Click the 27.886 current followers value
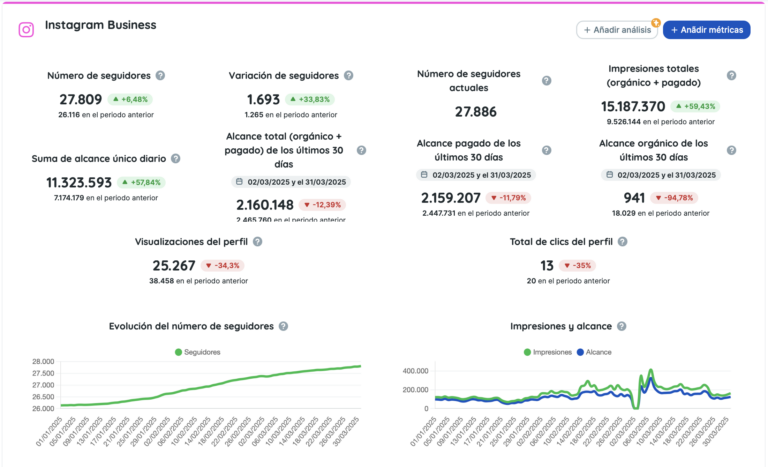Image resolution: width=768 pixels, height=467 pixels. 476,112
